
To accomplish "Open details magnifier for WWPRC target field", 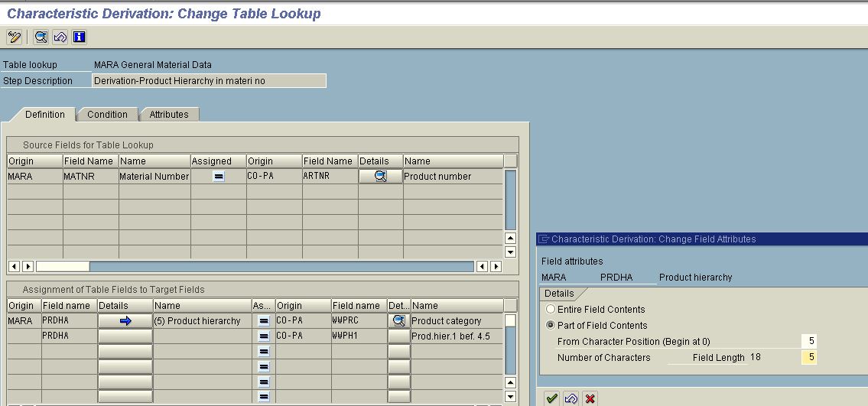I will 398,321.
